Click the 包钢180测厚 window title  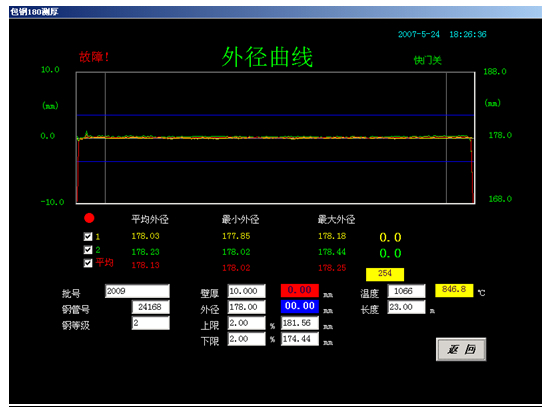click(34, 12)
